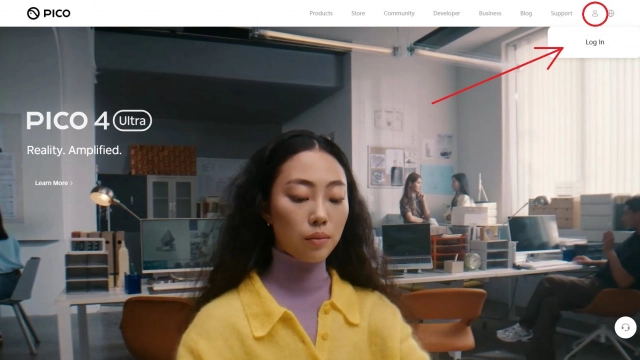Open the headset customer support chat button

625,327
